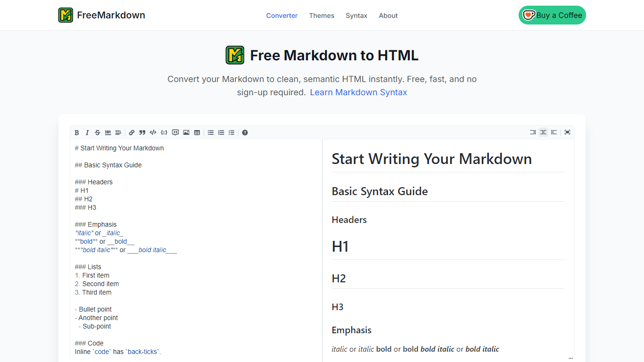Apply bold formatting from editor toolbar
This screenshot has width=644, height=362.
click(77, 132)
